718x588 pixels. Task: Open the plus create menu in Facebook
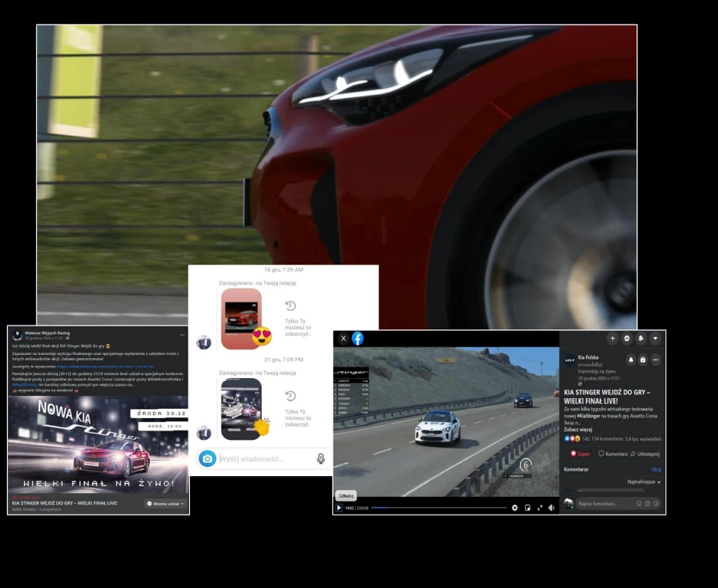pos(613,339)
